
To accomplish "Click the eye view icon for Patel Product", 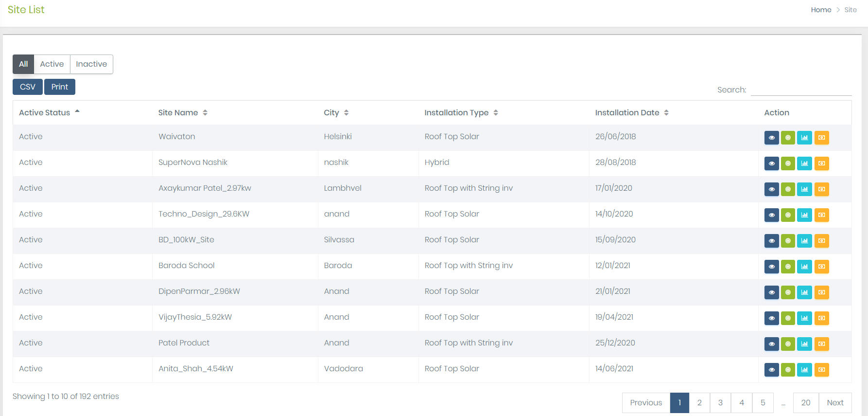I will 771,344.
